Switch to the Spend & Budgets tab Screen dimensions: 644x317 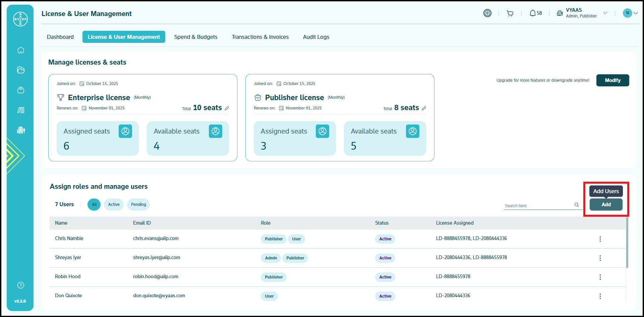pos(196,37)
